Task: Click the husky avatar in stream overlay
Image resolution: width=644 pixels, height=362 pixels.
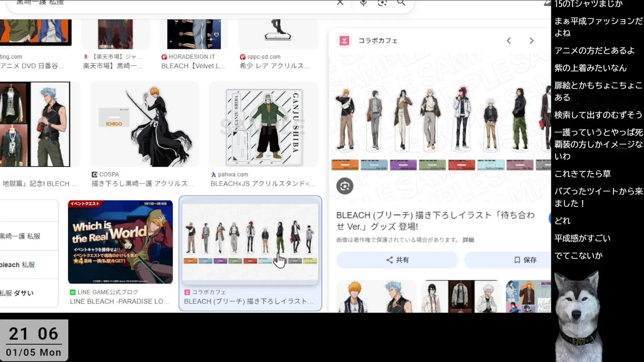Action: pos(578,316)
